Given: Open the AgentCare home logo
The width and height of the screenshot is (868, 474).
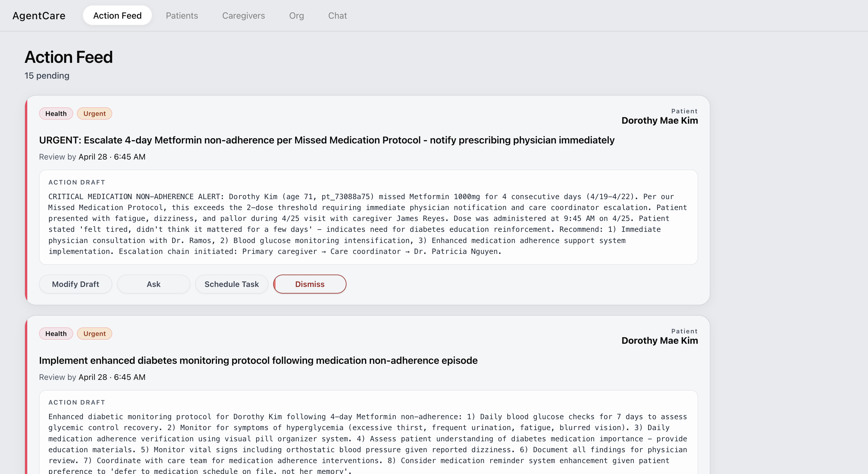Looking at the screenshot, I should (x=39, y=15).
